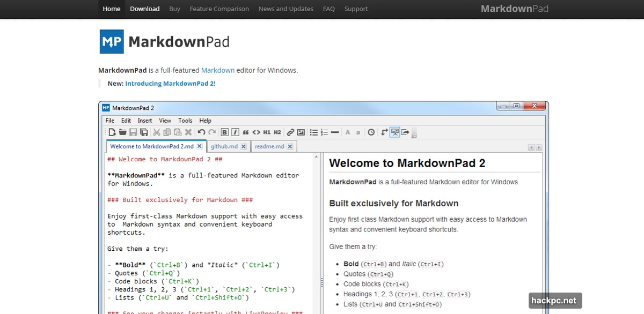Screen dimensions: 644x314
Task: Insert a code block with the <> icon
Action: point(256,132)
